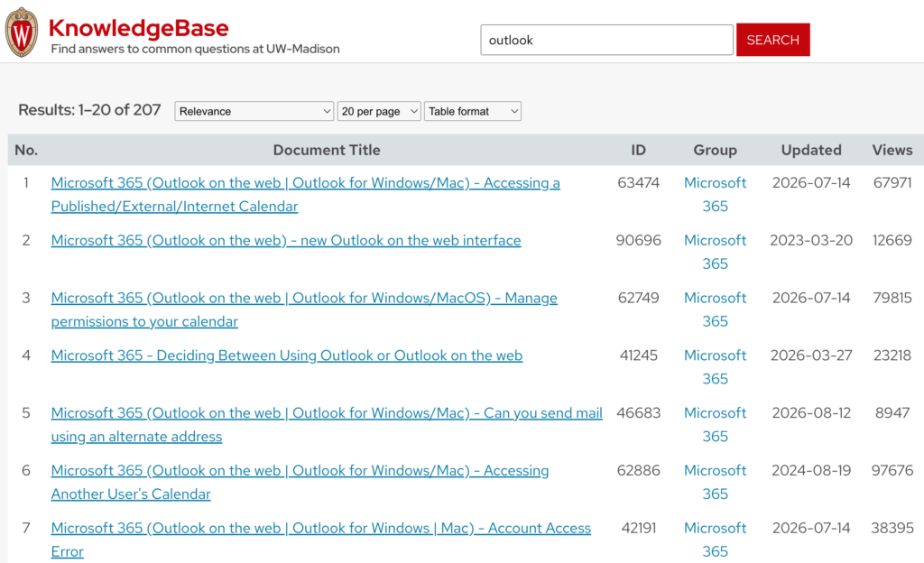Click Microsoft 365 group link for document 46683

[x=715, y=425]
